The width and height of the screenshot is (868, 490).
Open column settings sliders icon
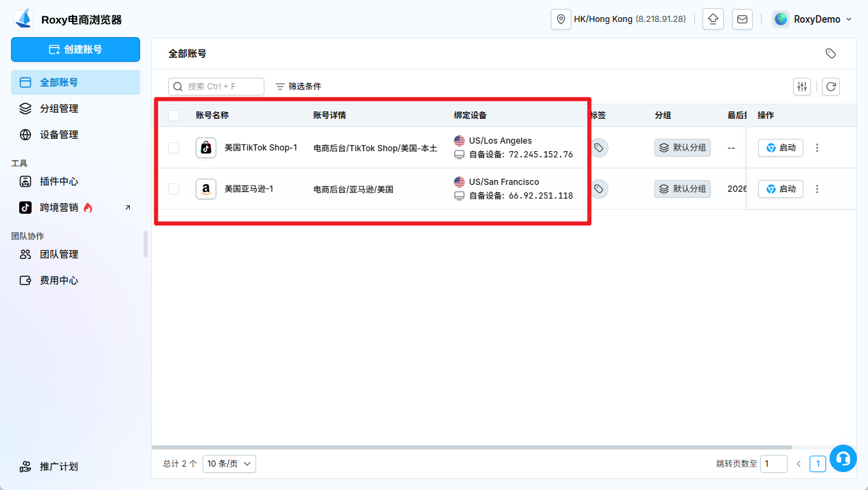coord(802,87)
